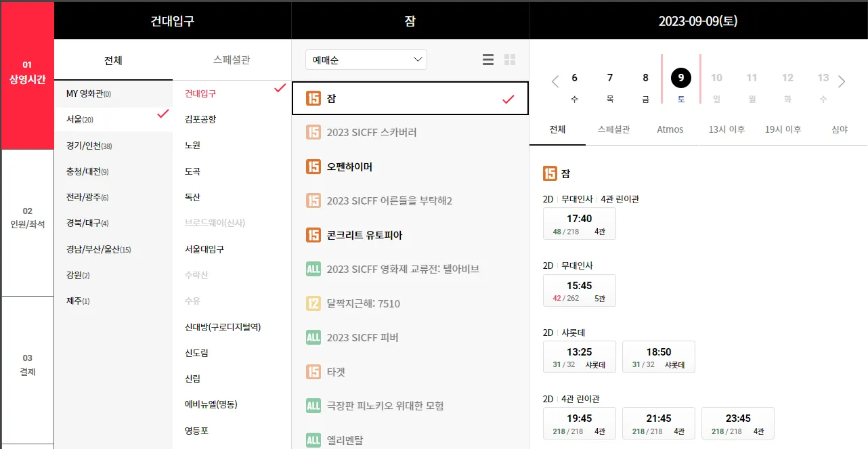This screenshot has width=868, height=449.
Task: Select the 콘크리트 유토피아 movie
Action: pyautogui.click(x=369, y=235)
